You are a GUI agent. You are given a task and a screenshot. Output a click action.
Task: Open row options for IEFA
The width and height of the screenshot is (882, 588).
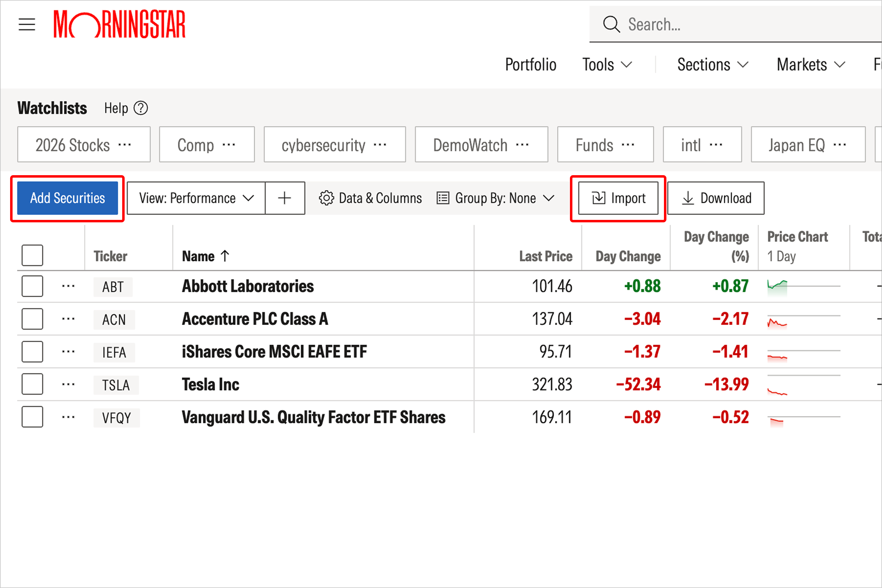tap(68, 352)
